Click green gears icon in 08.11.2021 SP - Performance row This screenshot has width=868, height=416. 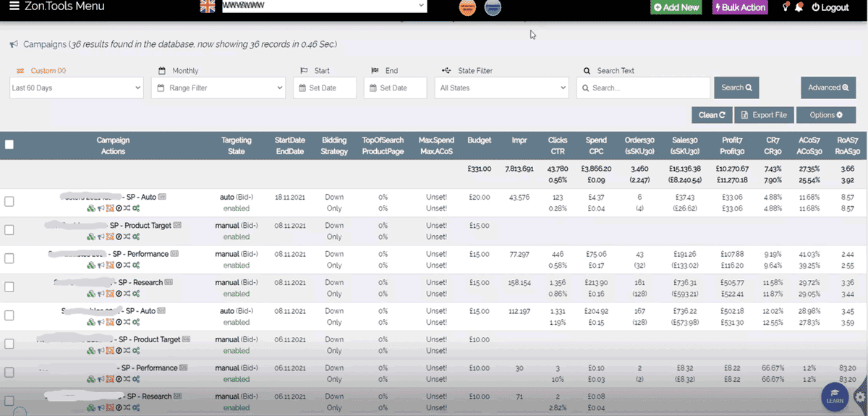pos(136,265)
